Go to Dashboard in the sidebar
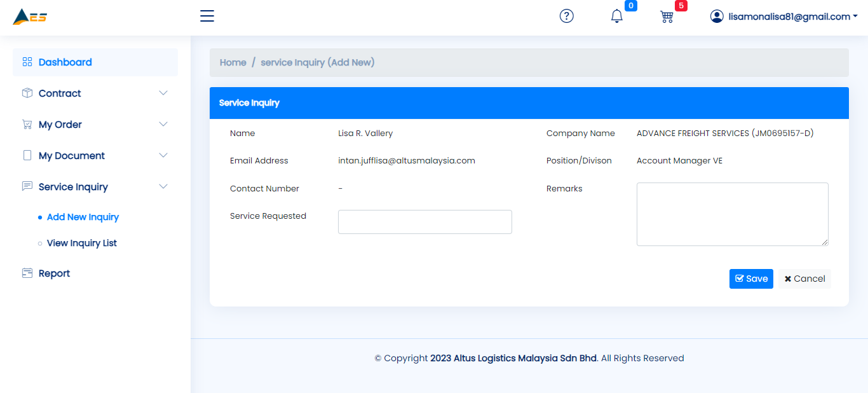The width and height of the screenshot is (868, 393). pyautogui.click(x=95, y=62)
